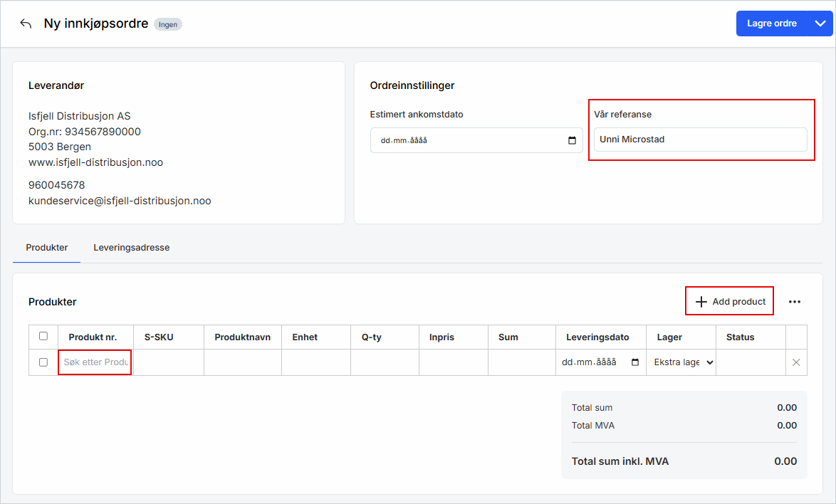Switch to the Leveringsadresse tab
Viewport: 836px width, 504px height.
tap(131, 248)
